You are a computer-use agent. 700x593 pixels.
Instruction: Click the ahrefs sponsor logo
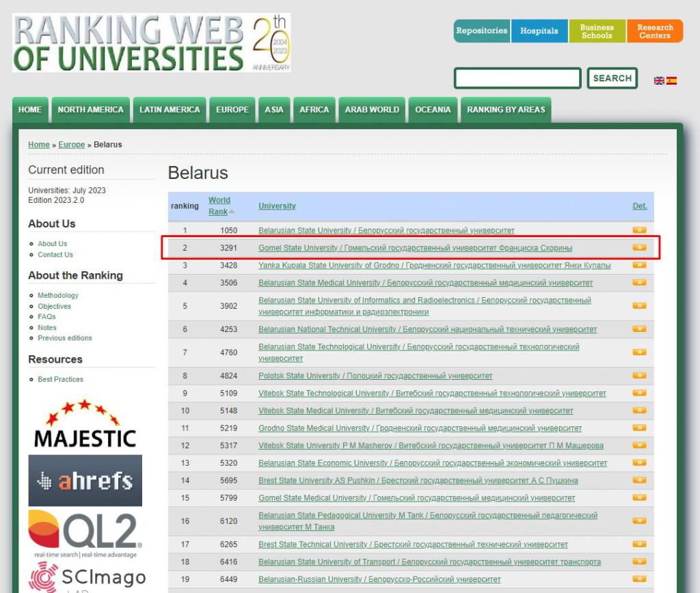[85, 480]
